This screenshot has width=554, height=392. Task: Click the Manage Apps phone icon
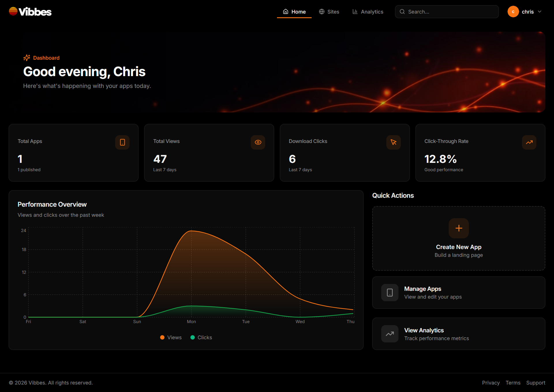(390, 293)
